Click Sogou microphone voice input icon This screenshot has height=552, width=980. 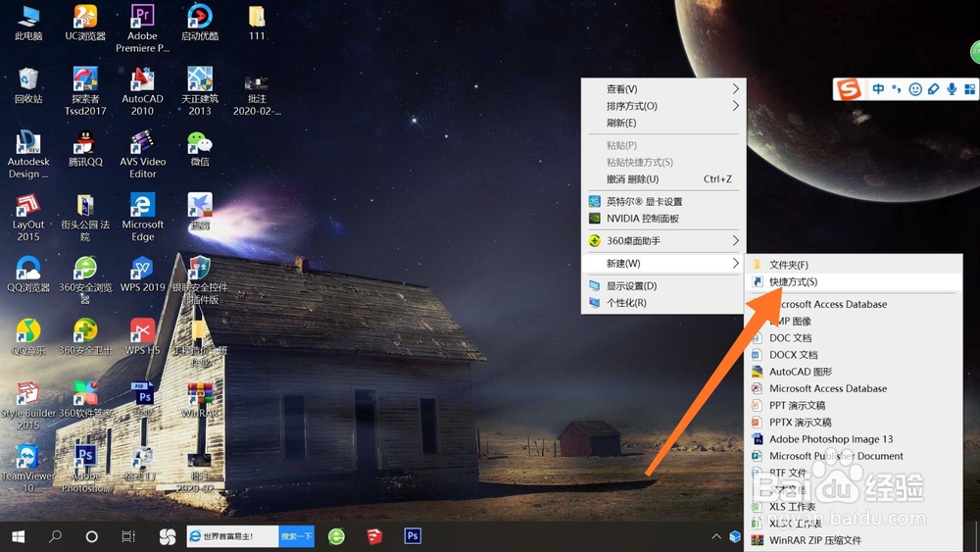click(952, 89)
